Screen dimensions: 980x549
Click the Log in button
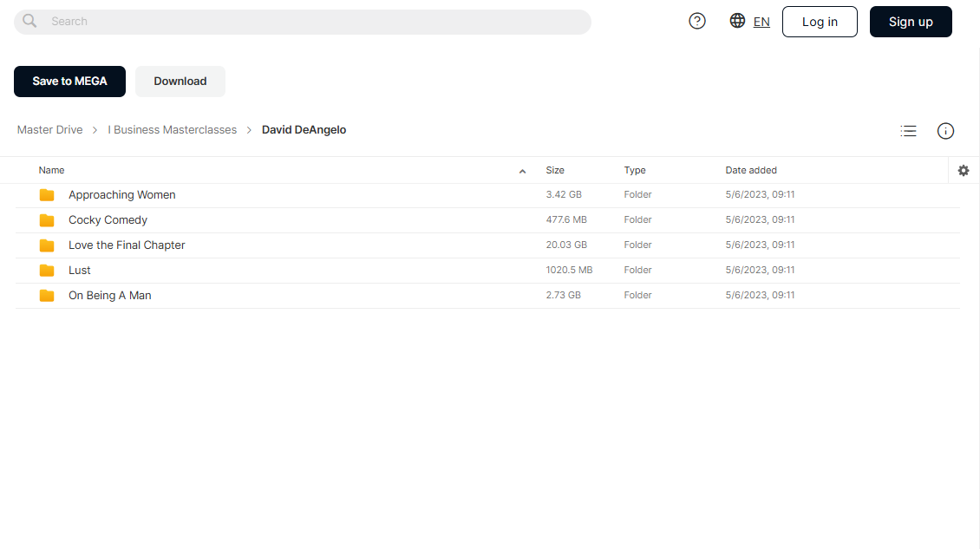pyautogui.click(x=820, y=22)
